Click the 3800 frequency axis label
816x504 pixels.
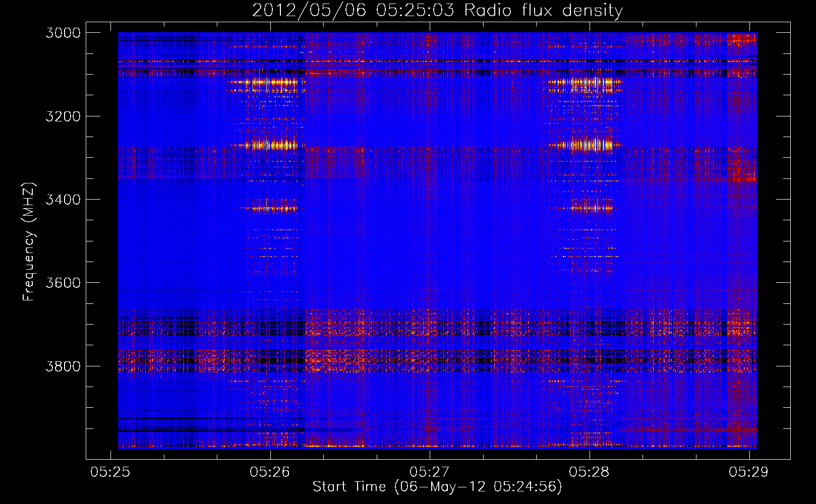pos(63,366)
